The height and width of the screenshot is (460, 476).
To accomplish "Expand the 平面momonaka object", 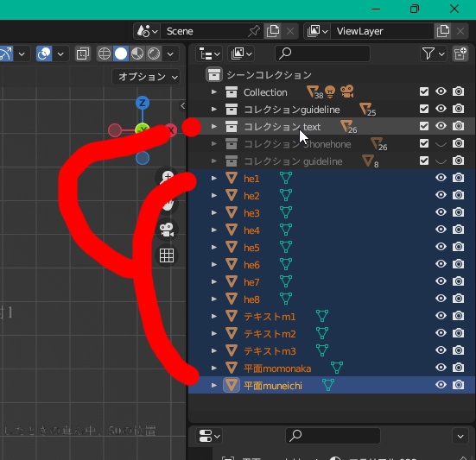I will point(214,369).
